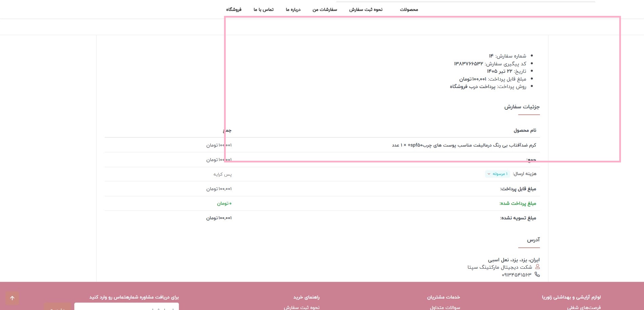This screenshot has height=310, width=644.
Task: Click the آدرس section heading
Action: [533, 240]
